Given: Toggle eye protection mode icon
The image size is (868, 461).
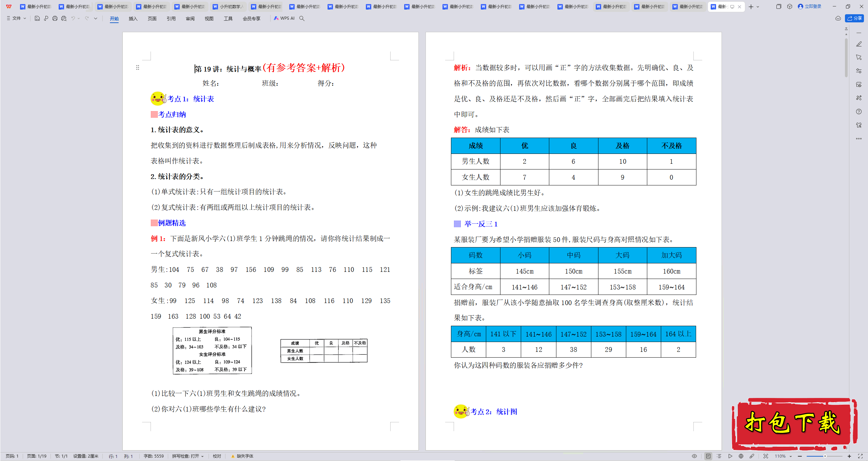Looking at the screenshot, I should coord(694,456).
